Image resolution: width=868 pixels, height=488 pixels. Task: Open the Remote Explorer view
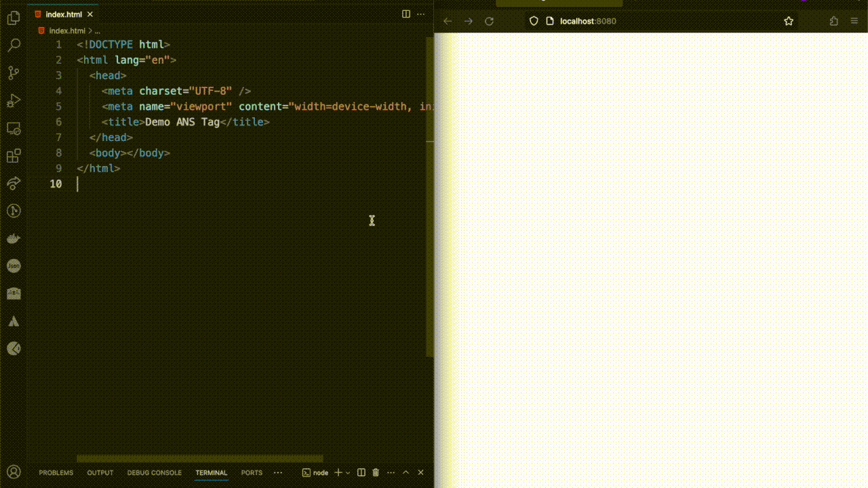[14, 129]
